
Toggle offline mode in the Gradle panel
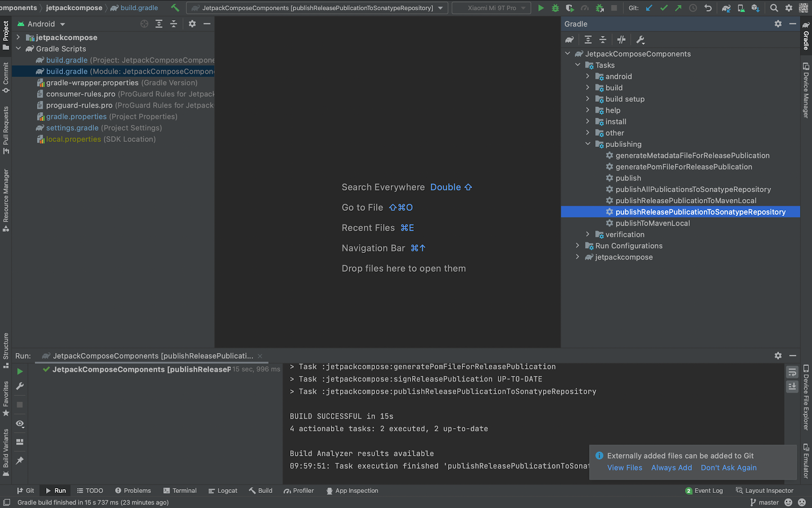tap(622, 40)
